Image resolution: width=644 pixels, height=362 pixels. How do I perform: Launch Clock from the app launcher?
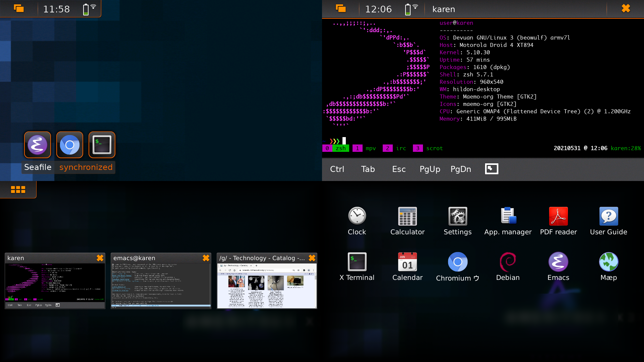(357, 221)
